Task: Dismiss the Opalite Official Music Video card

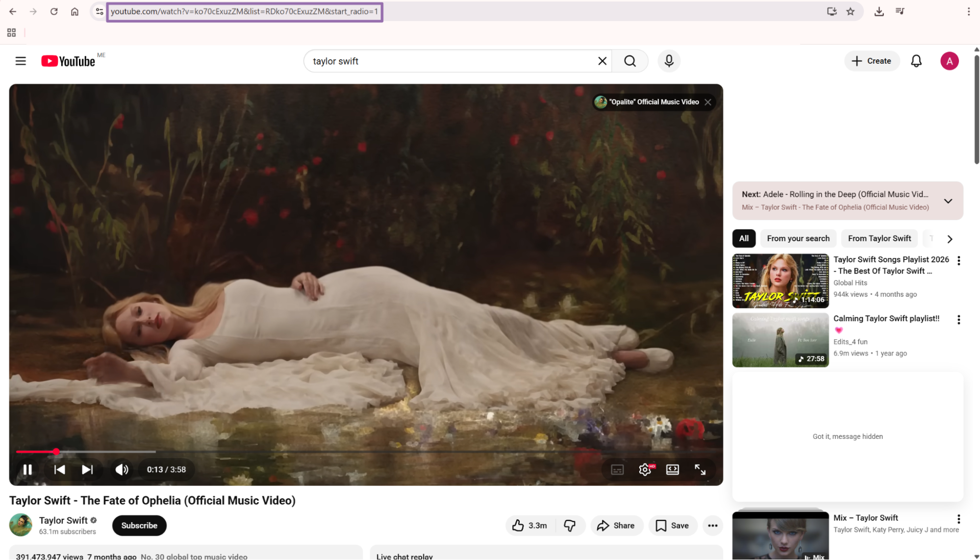Action: pos(708,102)
